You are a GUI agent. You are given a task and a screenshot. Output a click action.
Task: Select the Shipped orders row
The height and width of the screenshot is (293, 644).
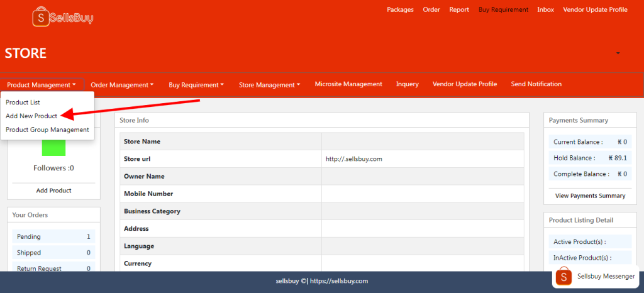(54, 252)
